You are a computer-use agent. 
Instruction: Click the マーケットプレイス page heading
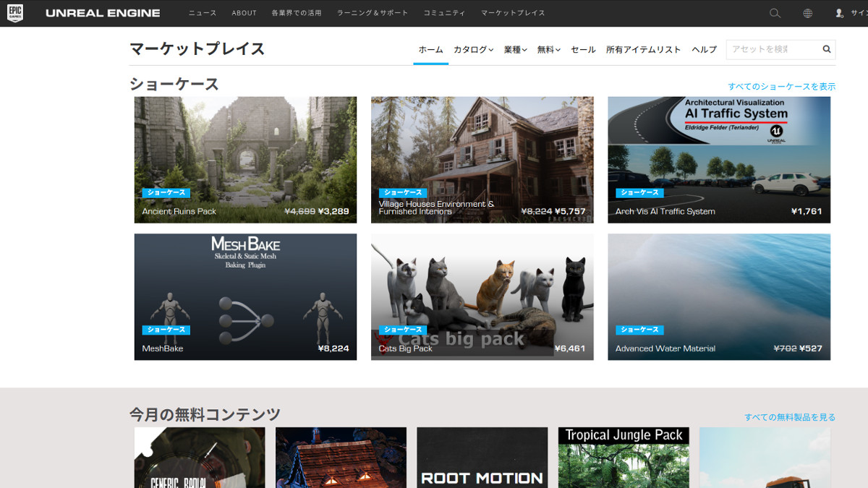click(197, 49)
